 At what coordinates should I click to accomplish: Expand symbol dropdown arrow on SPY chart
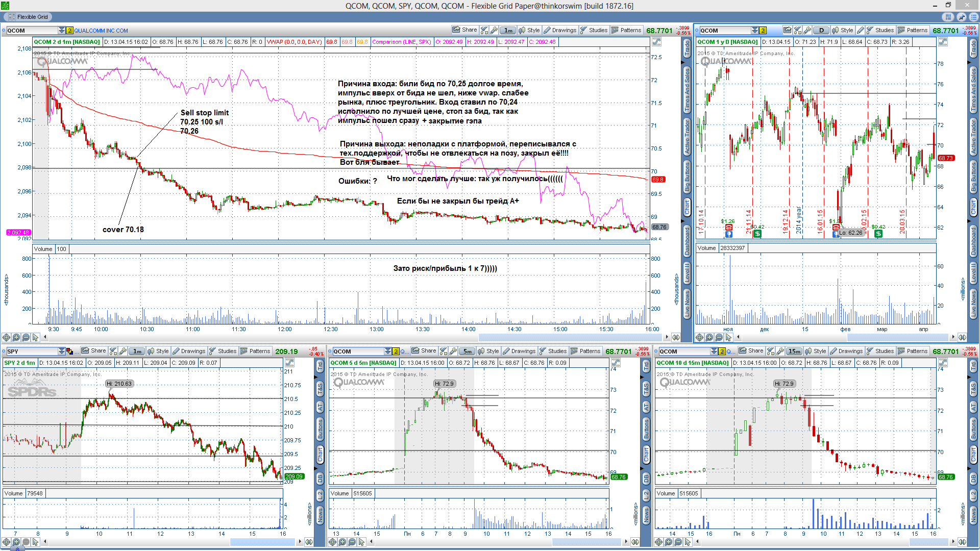pos(62,352)
